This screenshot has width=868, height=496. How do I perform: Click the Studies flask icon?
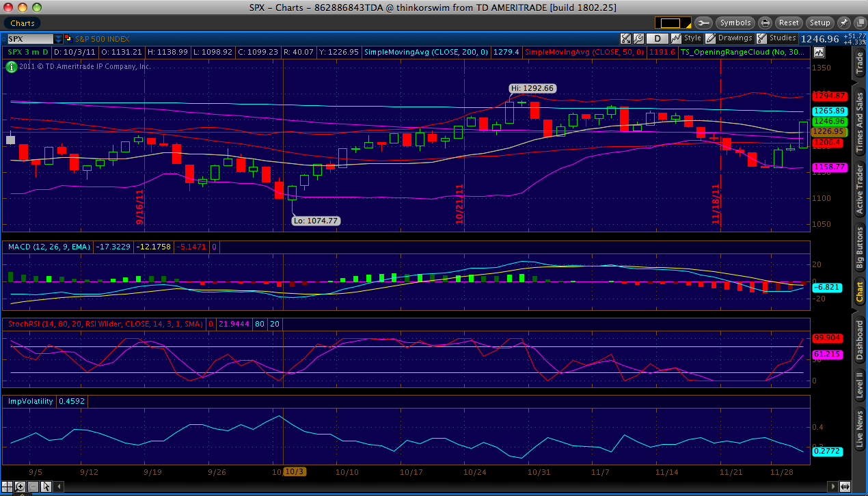(763, 39)
